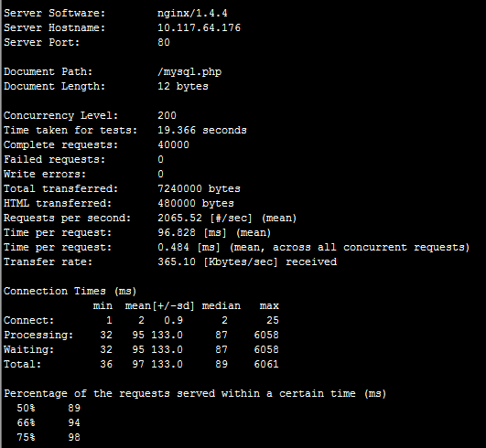Click the Total row mean value '97'
This screenshot has width=486, height=448.
click(138, 365)
